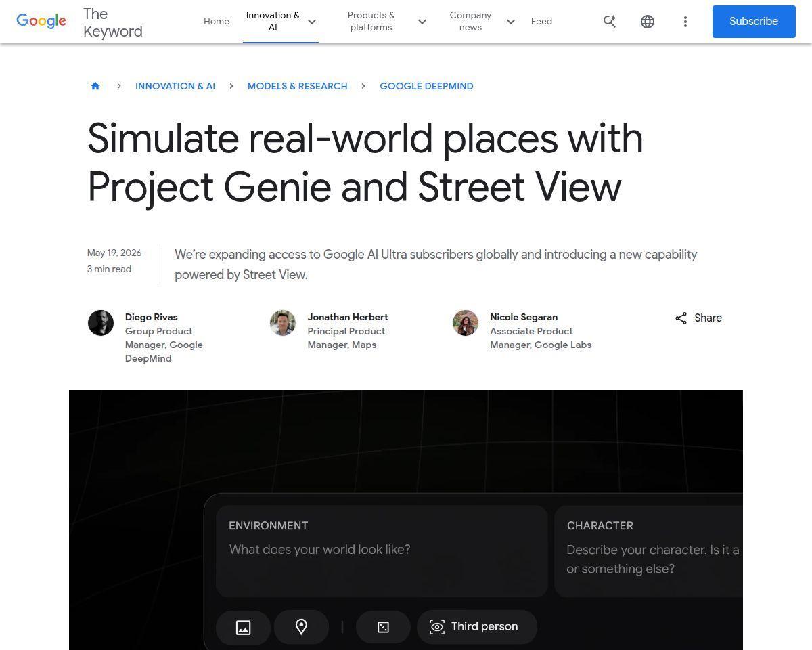
Task: Click the 3 min read label
Action: pos(109,269)
